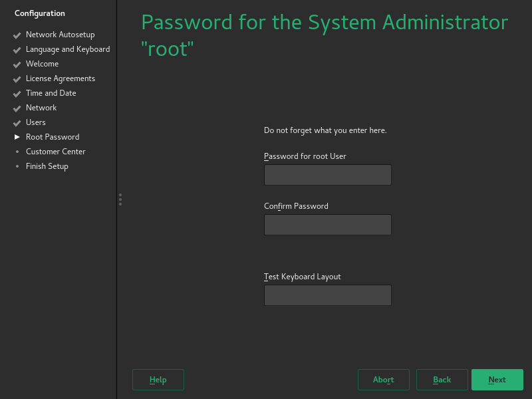Click the Test Keyboard Layout field
Viewport: 532px width, 399px height.
coord(327,295)
